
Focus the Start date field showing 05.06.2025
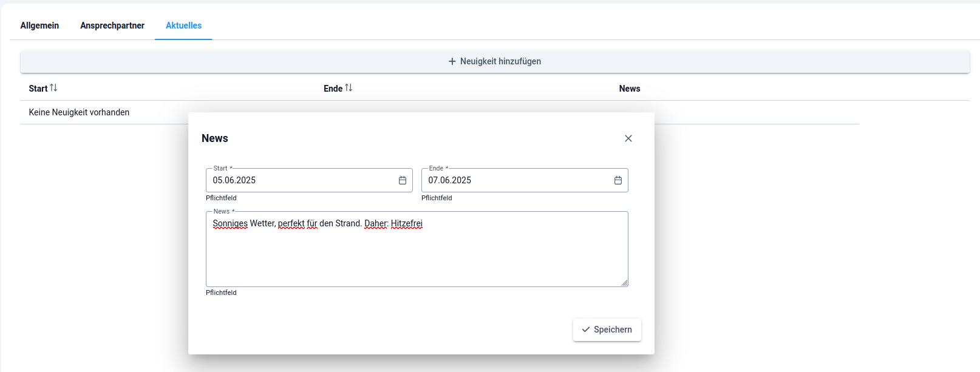tap(301, 180)
